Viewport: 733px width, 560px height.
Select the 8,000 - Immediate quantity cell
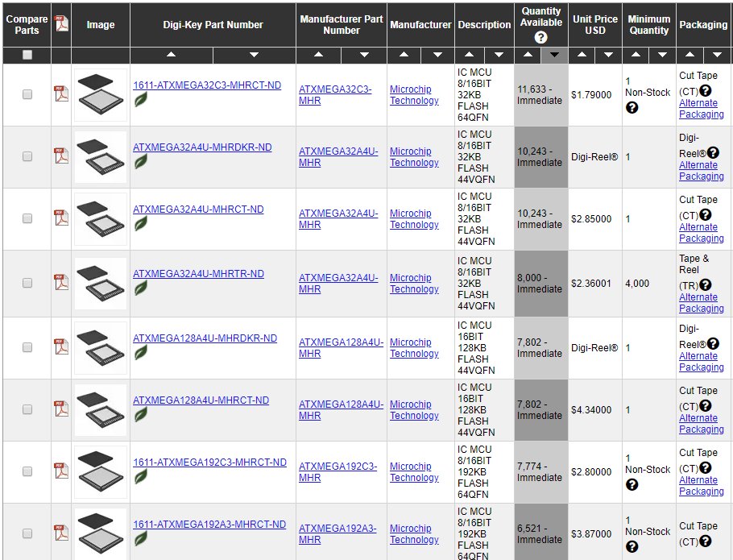point(540,284)
